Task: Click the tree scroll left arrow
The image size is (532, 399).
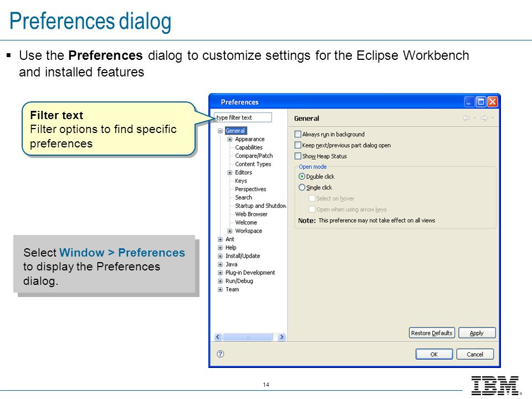Action: coord(218,337)
